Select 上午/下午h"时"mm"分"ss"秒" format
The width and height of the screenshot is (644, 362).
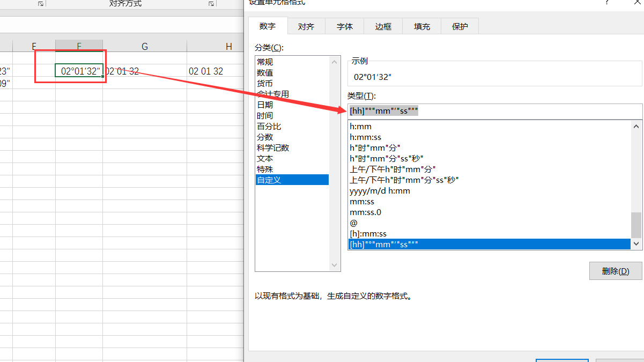coord(490,180)
